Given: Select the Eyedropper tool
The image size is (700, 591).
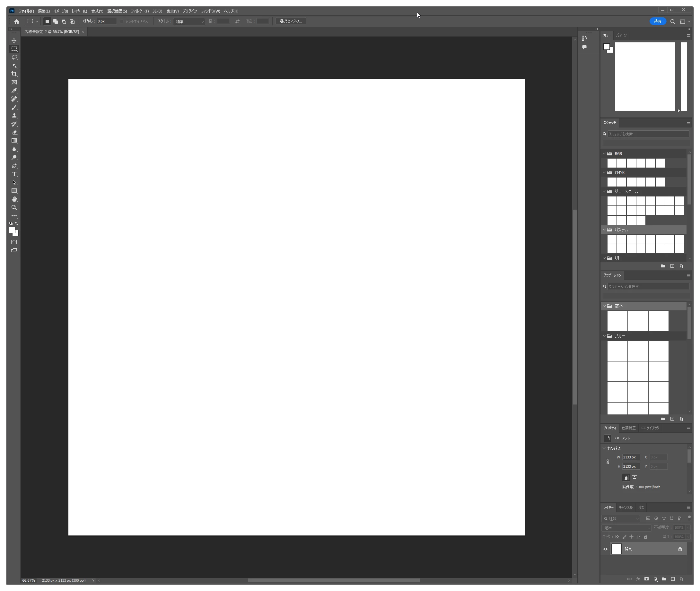Looking at the screenshot, I should point(14,91).
